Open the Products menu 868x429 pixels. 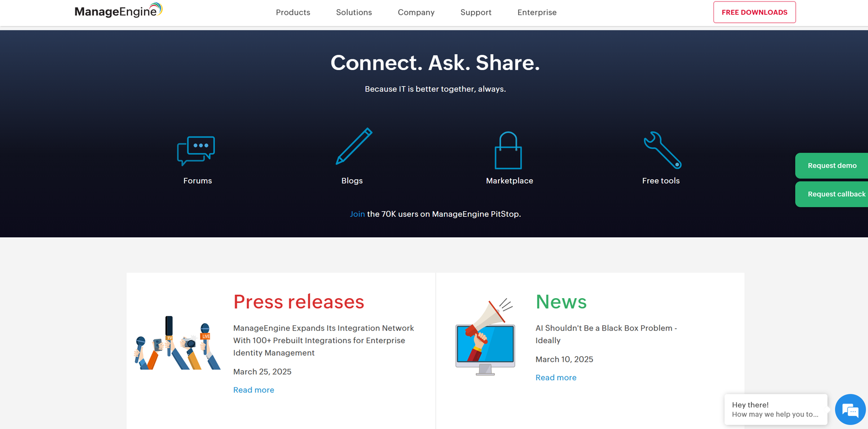pyautogui.click(x=293, y=12)
